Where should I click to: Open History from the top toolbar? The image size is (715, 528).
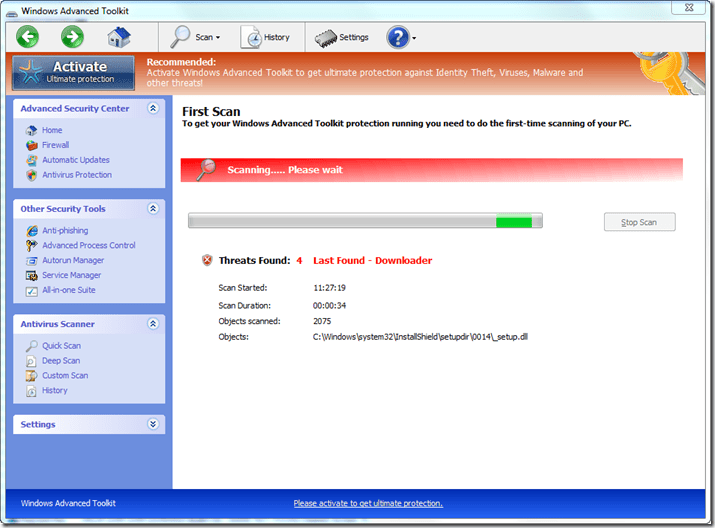(x=265, y=38)
